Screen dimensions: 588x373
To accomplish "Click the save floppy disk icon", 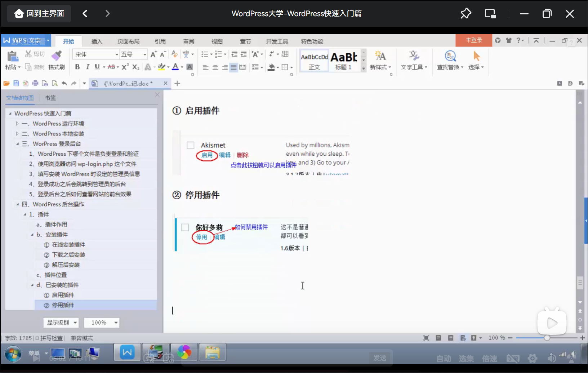I will point(16,84).
